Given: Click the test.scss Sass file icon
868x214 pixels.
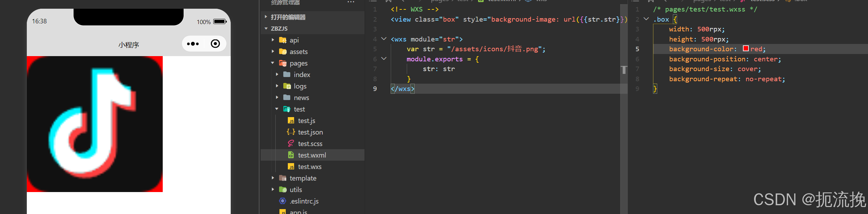Looking at the screenshot, I should pos(291,144).
